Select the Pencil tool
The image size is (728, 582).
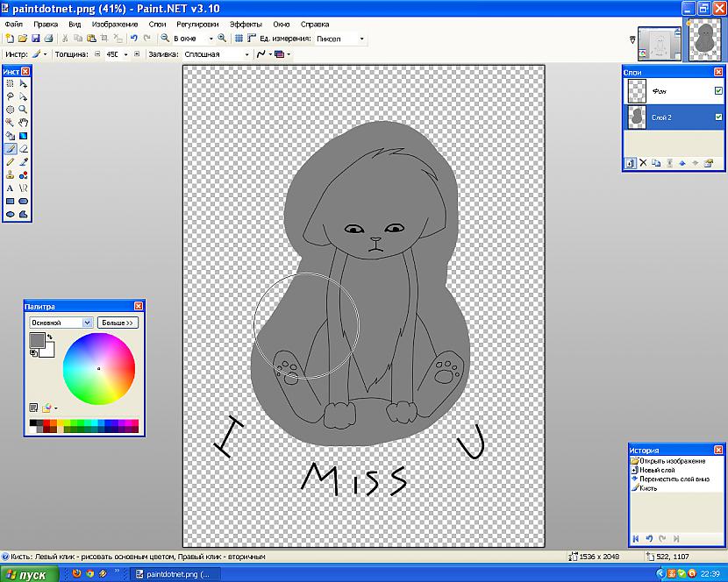10,162
